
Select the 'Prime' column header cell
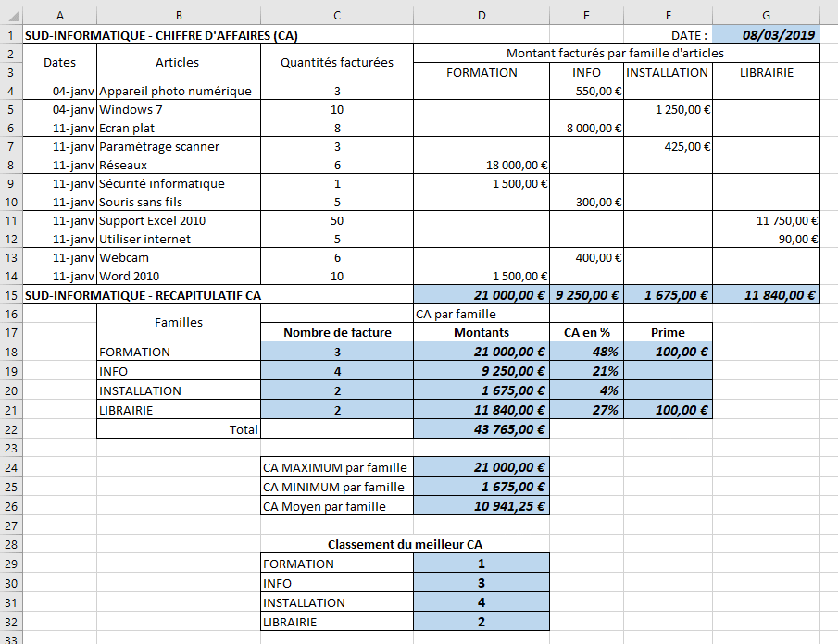click(668, 332)
